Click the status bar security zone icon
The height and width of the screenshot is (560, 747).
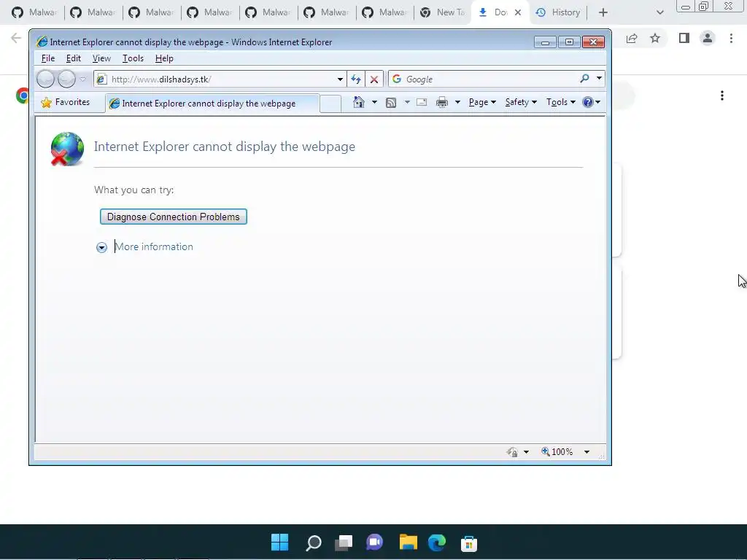click(x=512, y=452)
